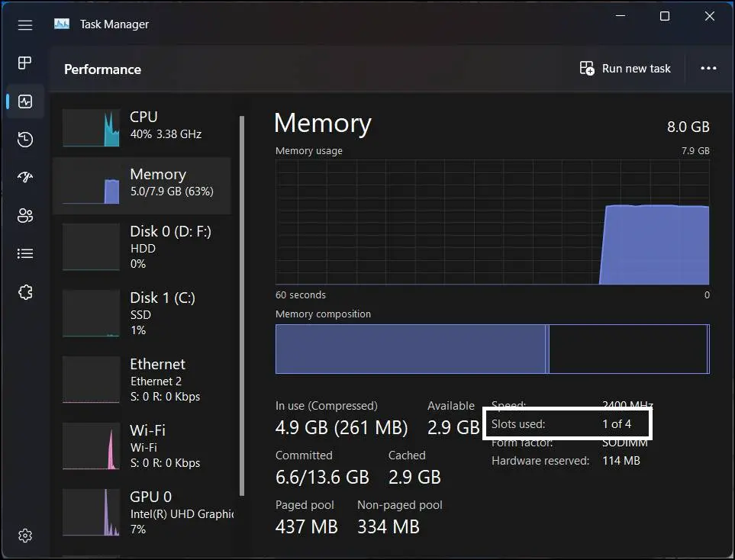Open the three-dot more options menu
Image resolution: width=735 pixels, height=560 pixels.
click(708, 69)
